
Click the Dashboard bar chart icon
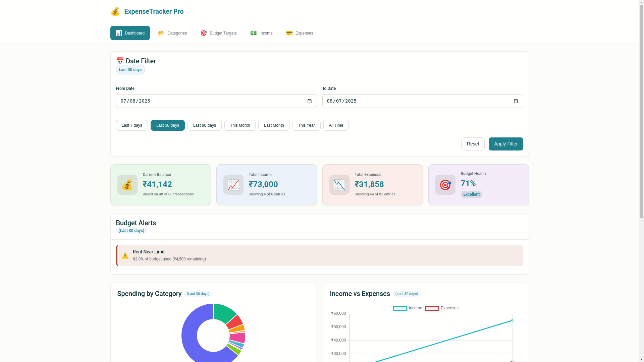click(119, 33)
